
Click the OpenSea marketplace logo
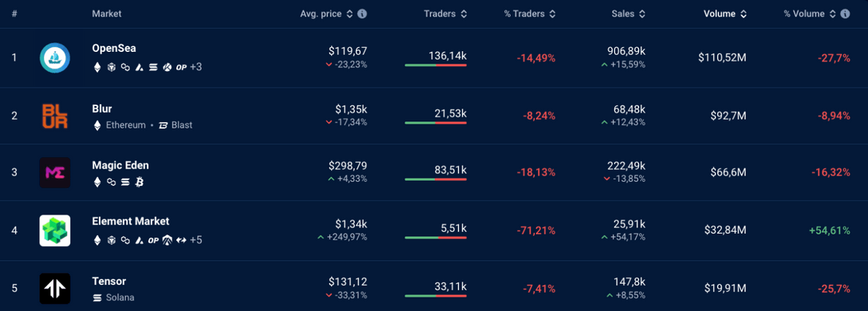click(55, 57)
